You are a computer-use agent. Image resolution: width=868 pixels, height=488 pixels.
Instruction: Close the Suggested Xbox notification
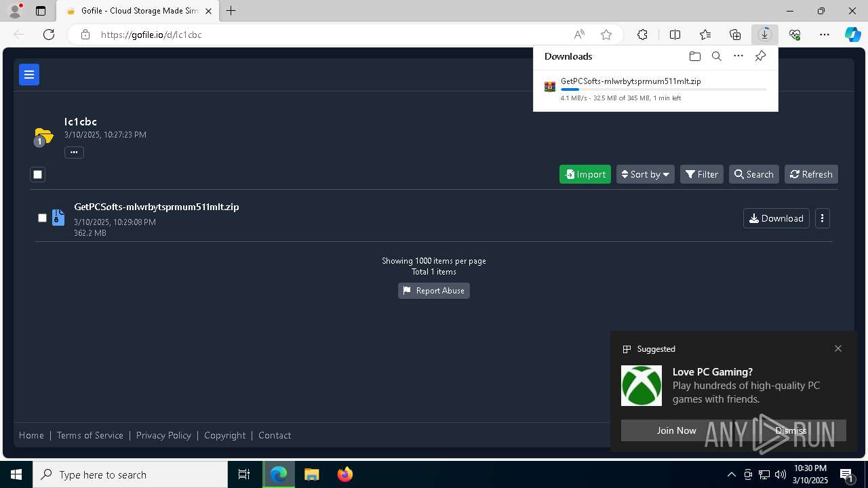838,348
